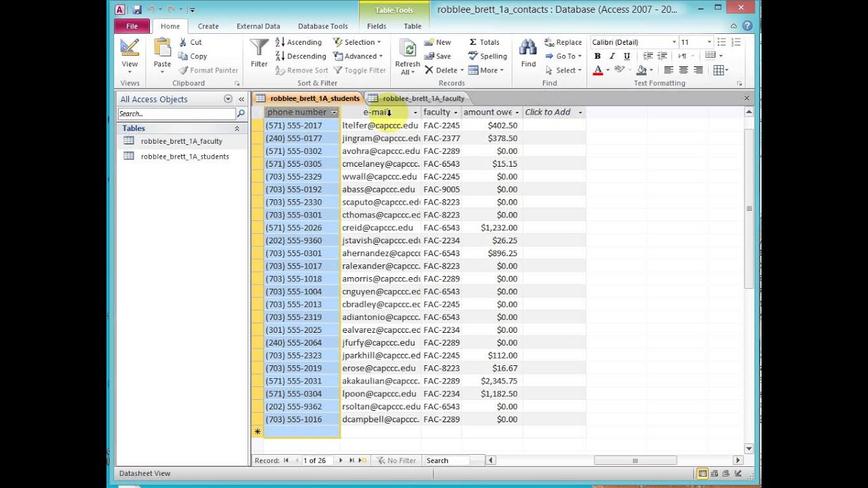Screen dimensions: 868x488
Task: Open the font name Calibri dropdown
Action: [674, 42]
